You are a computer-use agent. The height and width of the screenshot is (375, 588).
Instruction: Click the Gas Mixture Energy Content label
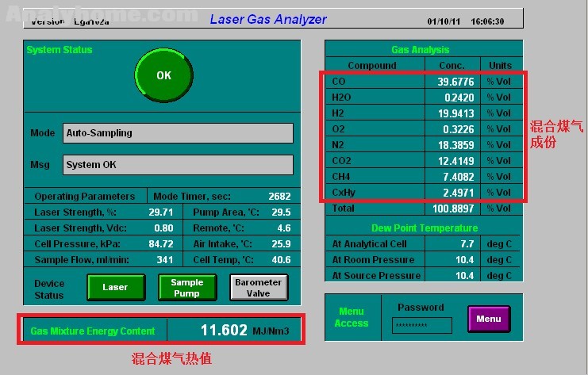tap(93, 331)
